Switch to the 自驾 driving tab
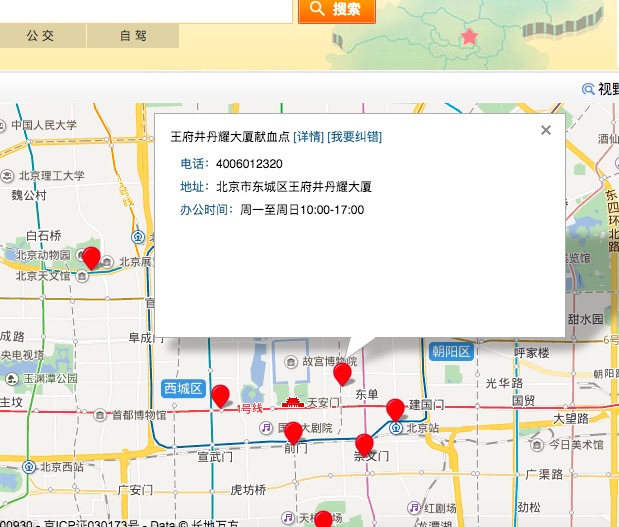The height and width of the screenshot is (527, 619). tap(133, 36)
